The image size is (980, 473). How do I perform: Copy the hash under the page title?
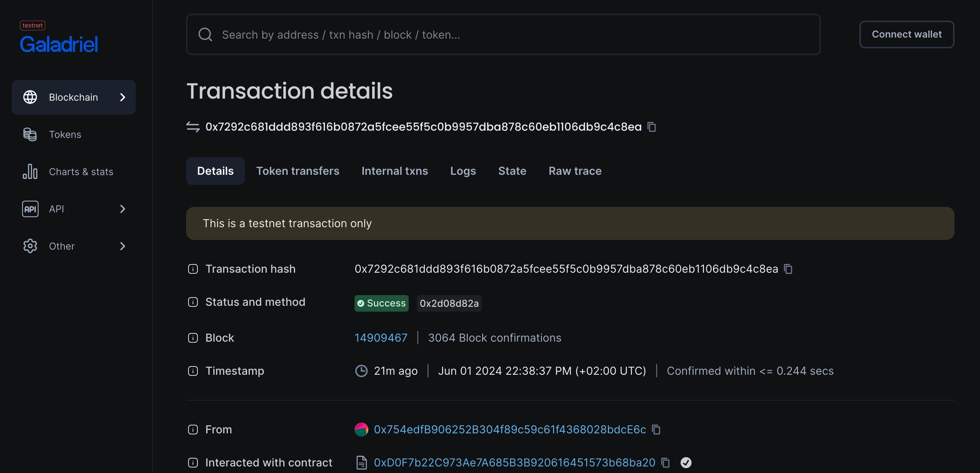click(652, 127)
